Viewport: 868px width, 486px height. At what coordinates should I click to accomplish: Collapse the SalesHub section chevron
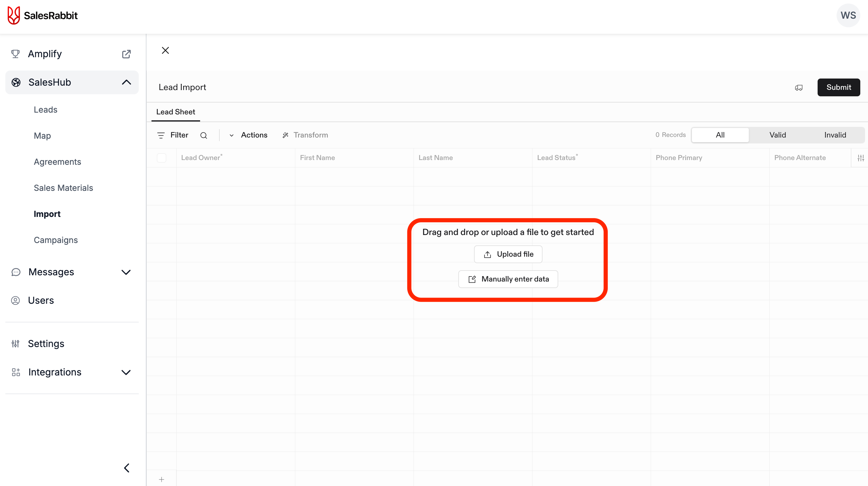pyautogui.click(x=126, y=82)
